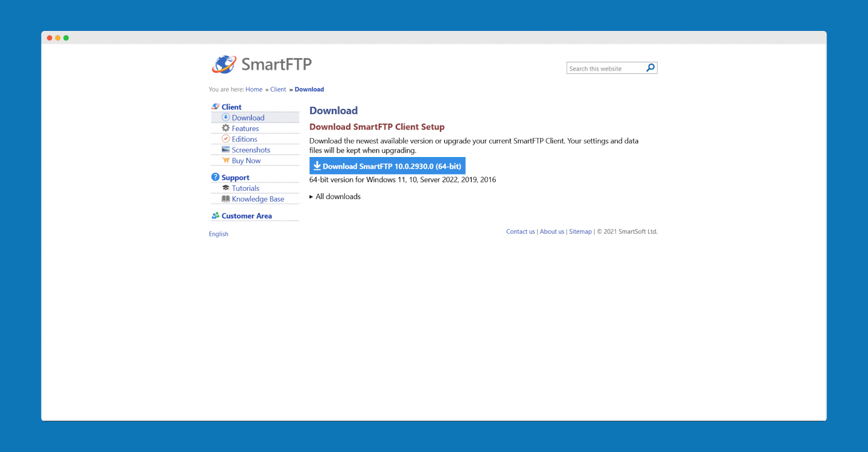Change language via the English link
Image resolution: width=868 pixels, height=452 pixels.
point(219,234)
